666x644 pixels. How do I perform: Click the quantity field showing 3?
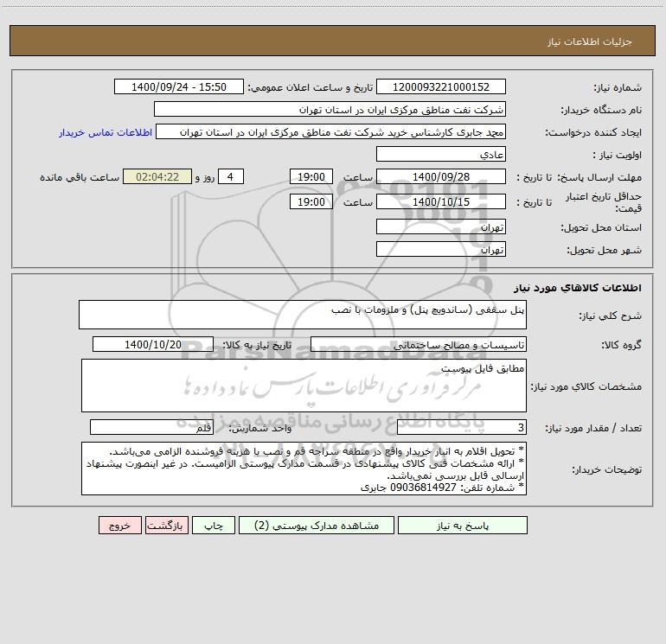pos(462,428)
